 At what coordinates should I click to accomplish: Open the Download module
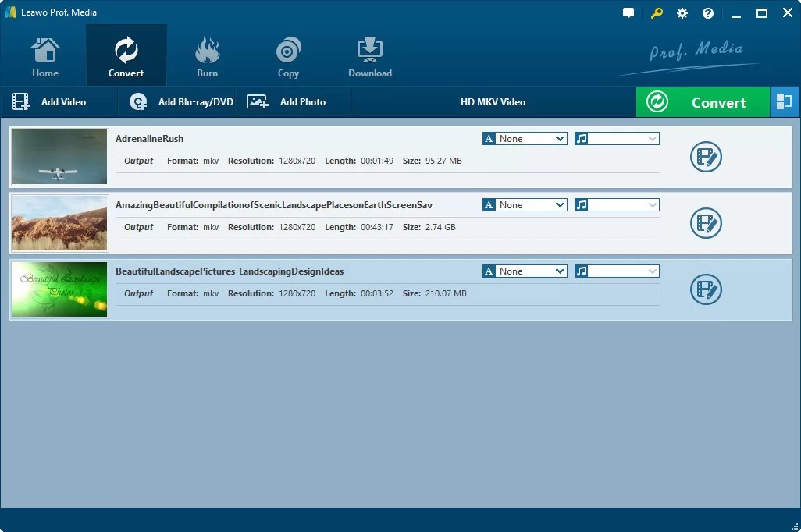(370, 55)
